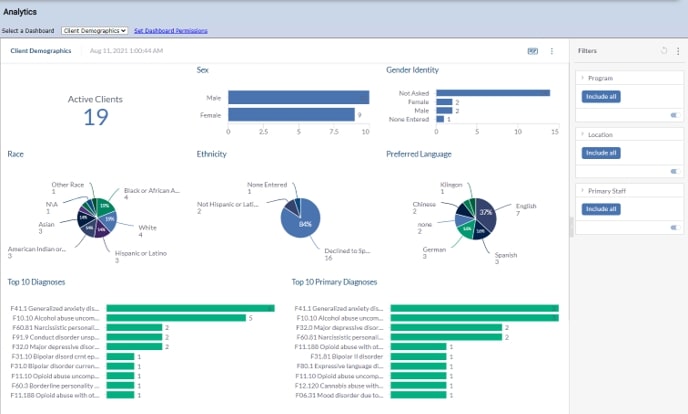Click the English slice in Preferred Language pie

click(x=487, y=214)
